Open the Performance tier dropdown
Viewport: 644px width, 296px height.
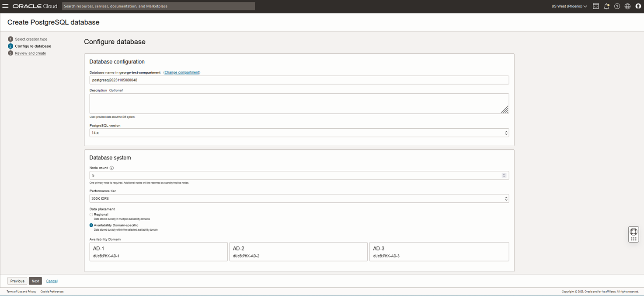point(299,198)
